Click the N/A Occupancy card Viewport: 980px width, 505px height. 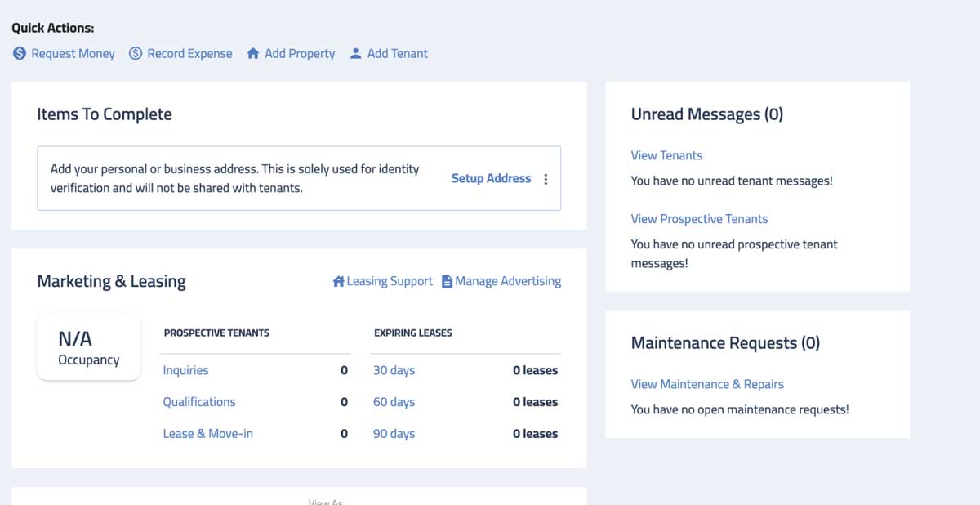(x=89, y=347)
